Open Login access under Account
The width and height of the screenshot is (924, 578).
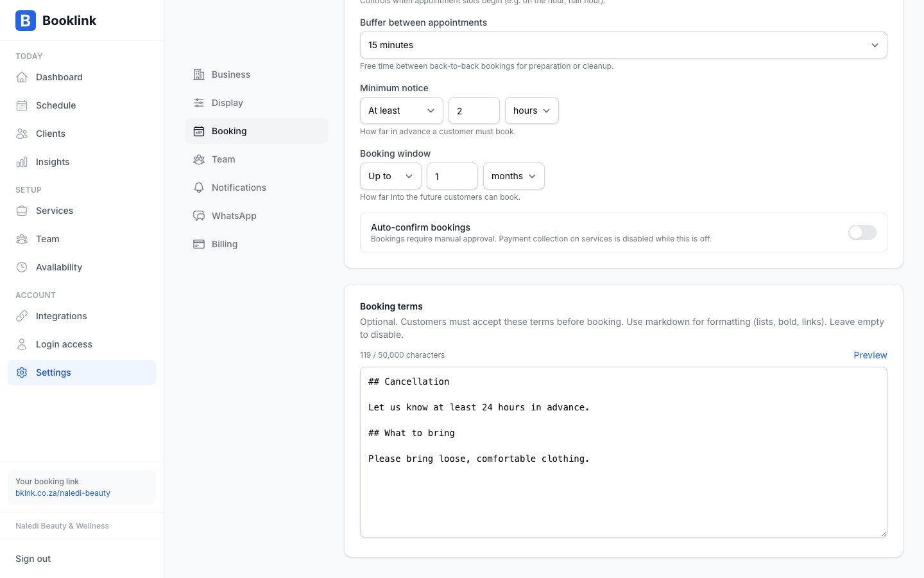point(81,344)
